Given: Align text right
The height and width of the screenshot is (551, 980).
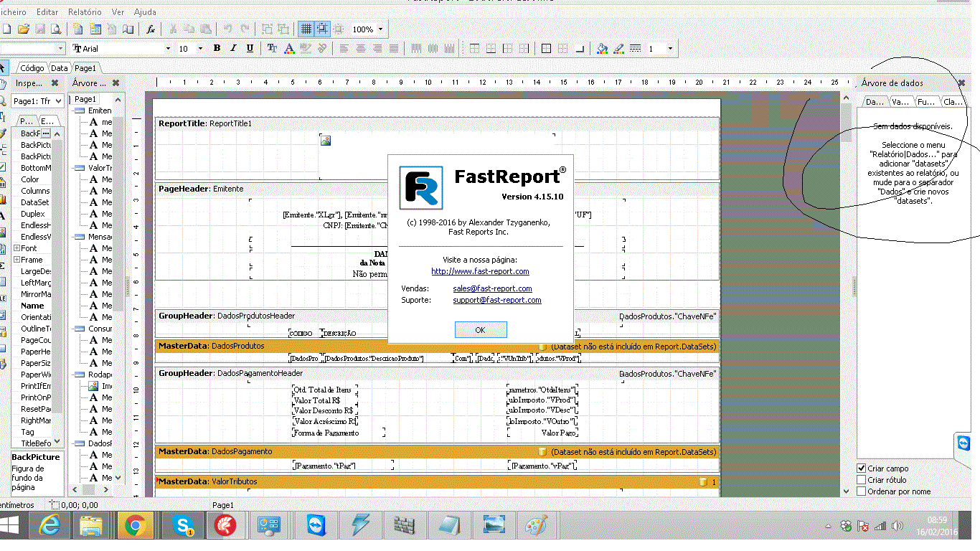Looking at the screenshot, I should pyautogui.click(x=377, y=48).
